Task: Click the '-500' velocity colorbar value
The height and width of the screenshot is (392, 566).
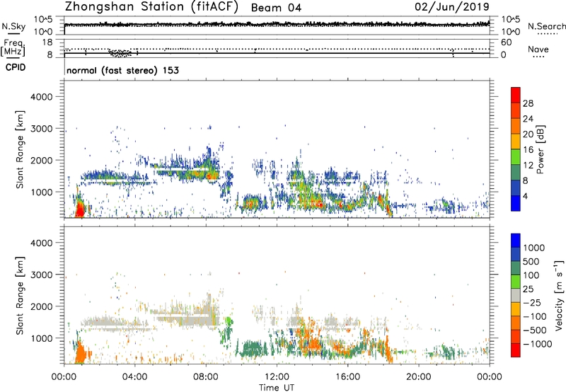Action: pyautogui.click(x=535, y=330)
